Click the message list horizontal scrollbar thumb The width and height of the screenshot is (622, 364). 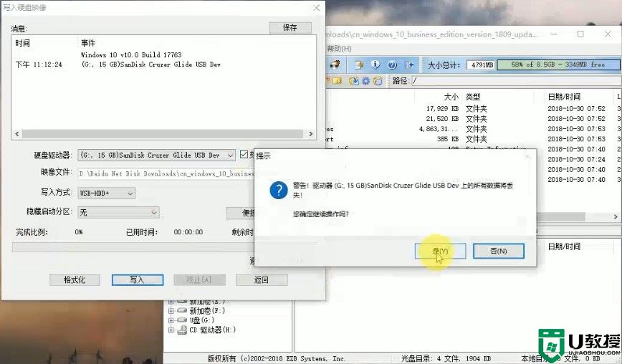pos(163,134)
